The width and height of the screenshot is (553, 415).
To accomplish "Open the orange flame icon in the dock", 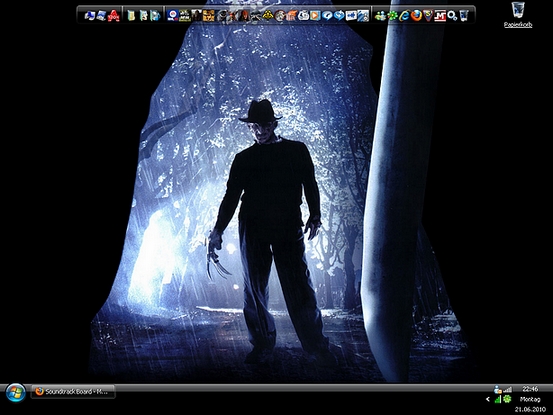I will pyautogui.click(x=291, y=16).
